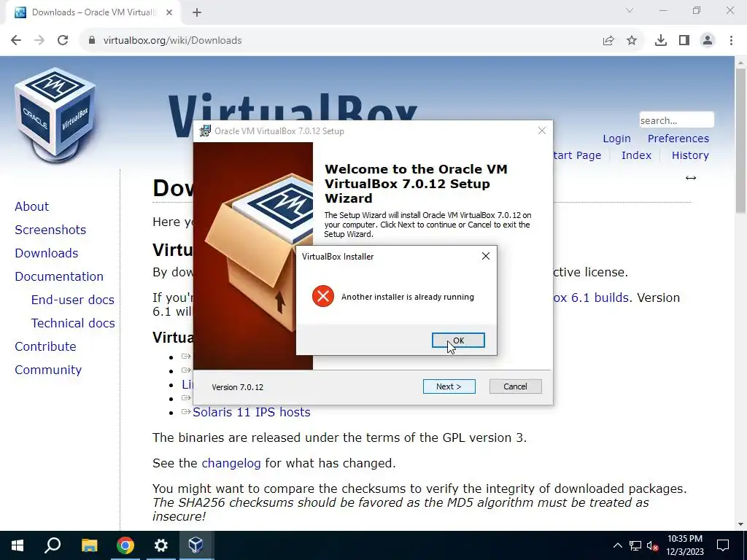Open File Explorer from the taskbar
The image size is (747, 560).
[89, 545]
